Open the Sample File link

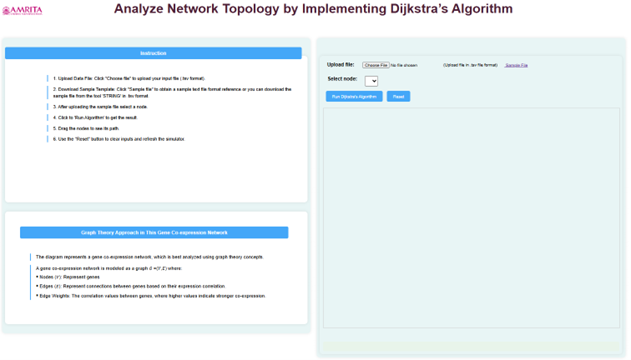pos(516,65)
